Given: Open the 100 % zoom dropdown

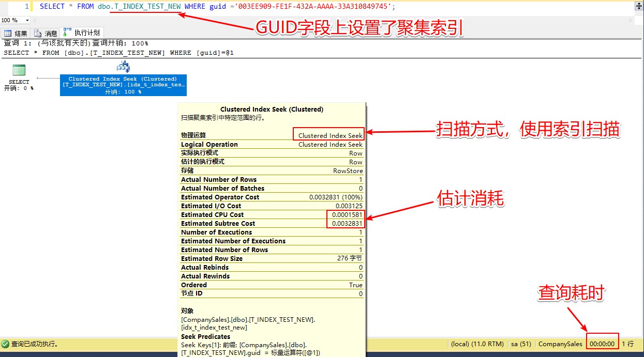Looking at the screenshot, I should click(27, 20).
